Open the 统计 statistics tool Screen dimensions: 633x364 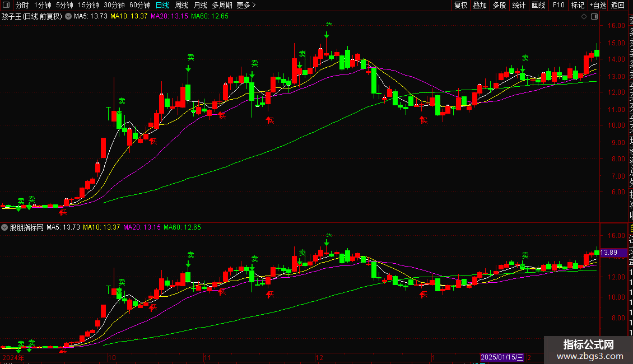(519, 5)
